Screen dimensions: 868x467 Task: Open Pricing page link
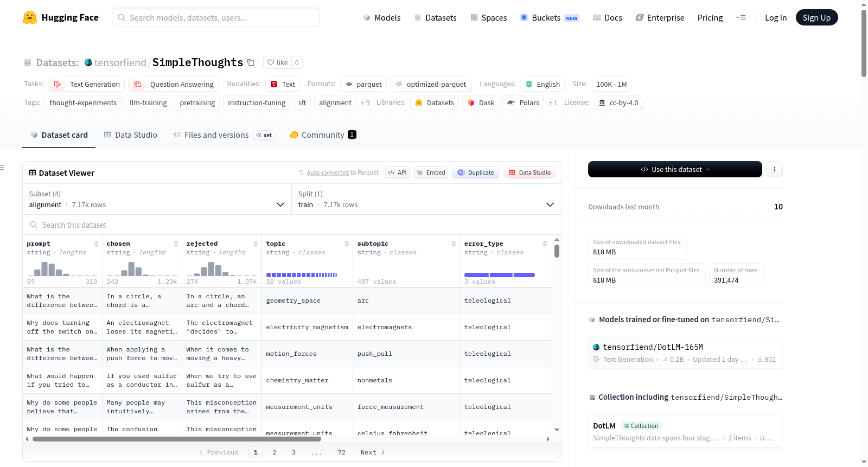coord(710,17)
